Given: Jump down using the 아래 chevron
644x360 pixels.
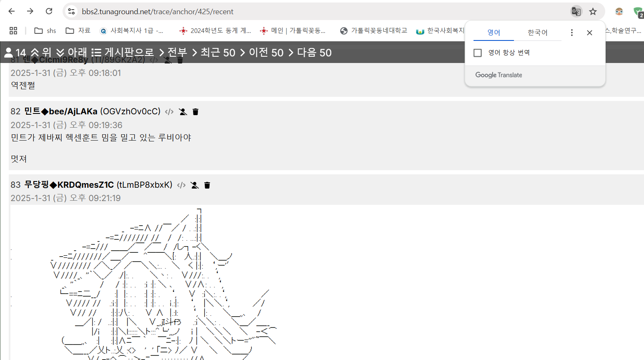Looking at the screenshot, I should tap(72, 53).
